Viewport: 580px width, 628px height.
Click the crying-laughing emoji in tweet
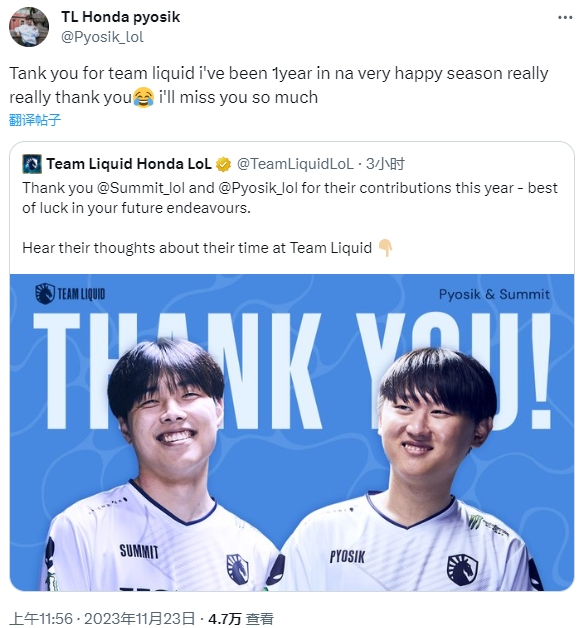tap(144, 98)
